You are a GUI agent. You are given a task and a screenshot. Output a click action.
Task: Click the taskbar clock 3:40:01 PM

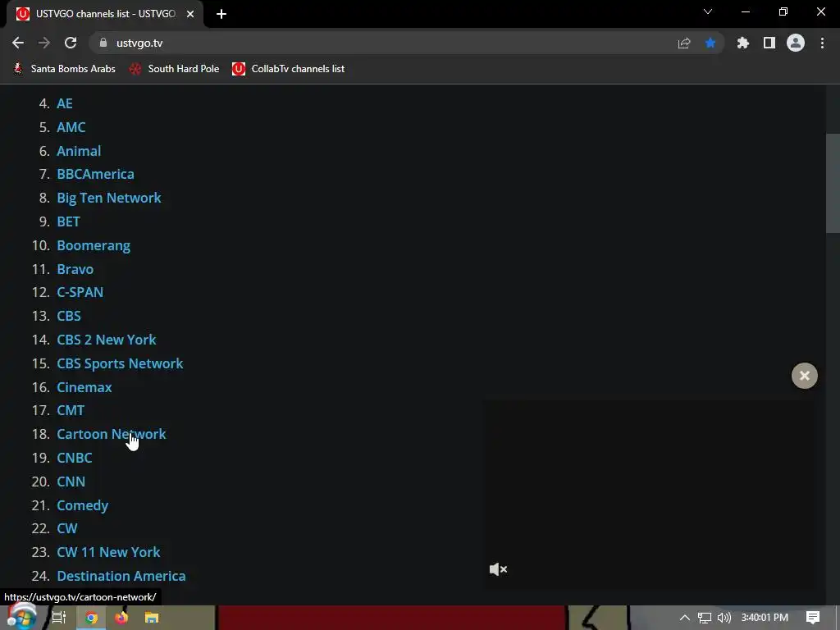click(765, 618)
